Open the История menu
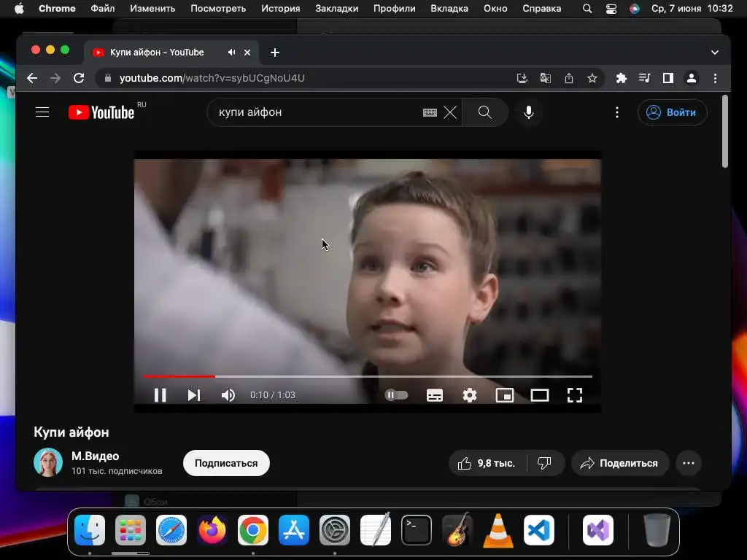This screenshot has height=560, width=747. tap(281, 9)
